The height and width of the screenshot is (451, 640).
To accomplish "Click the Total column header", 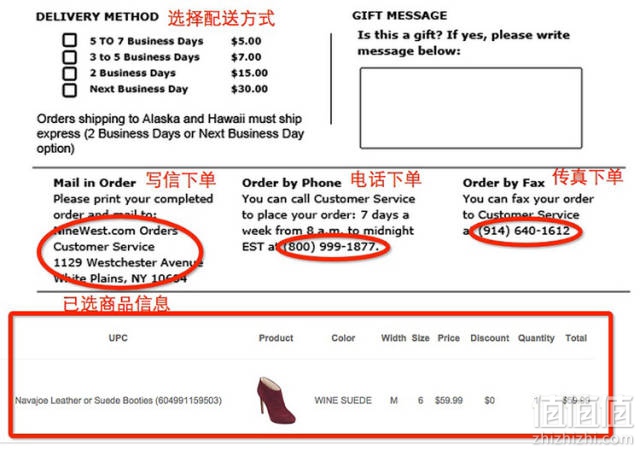I will [576, 338].
